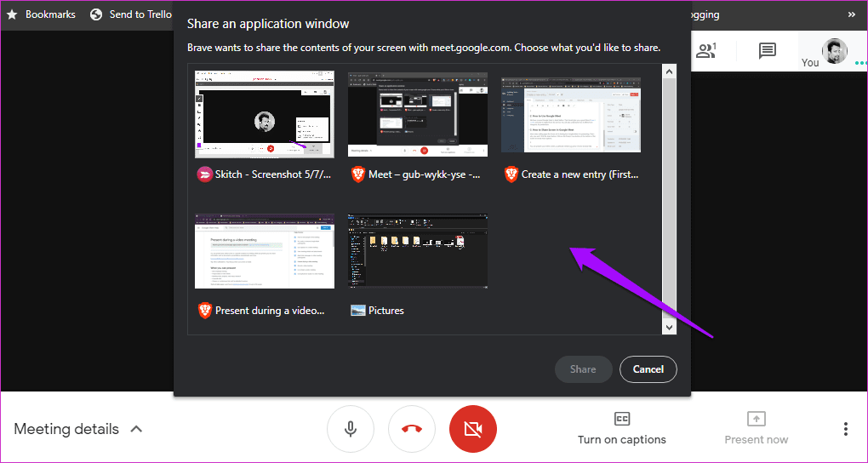Click the Present now button

tap(757, 428)
